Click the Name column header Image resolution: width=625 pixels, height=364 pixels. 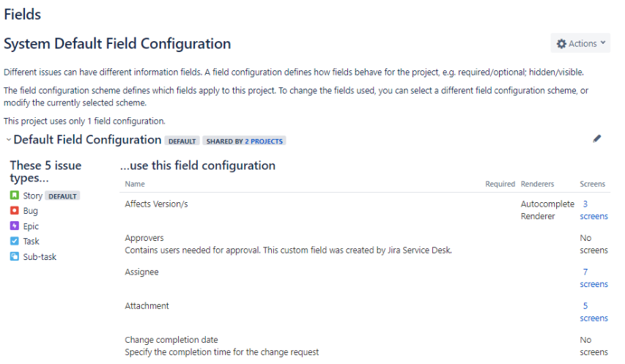[135, 184]
